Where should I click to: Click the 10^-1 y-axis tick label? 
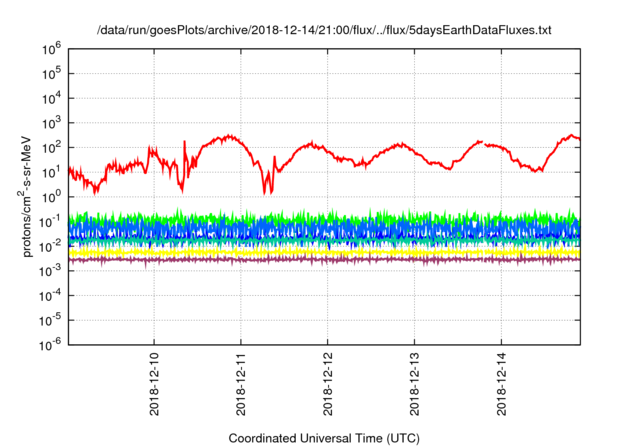[50, 222]
